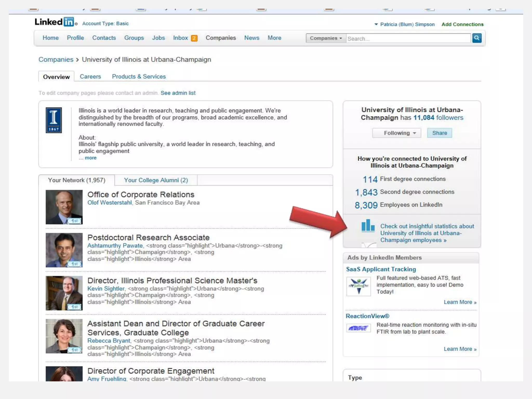Switch to the Careers tab

(90, 77)
